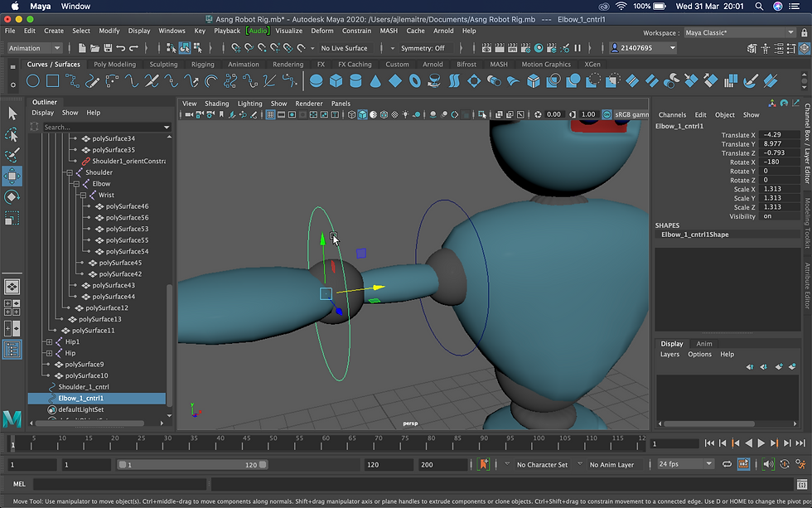Create a NURBS cube from shelf

coord(336,81)
